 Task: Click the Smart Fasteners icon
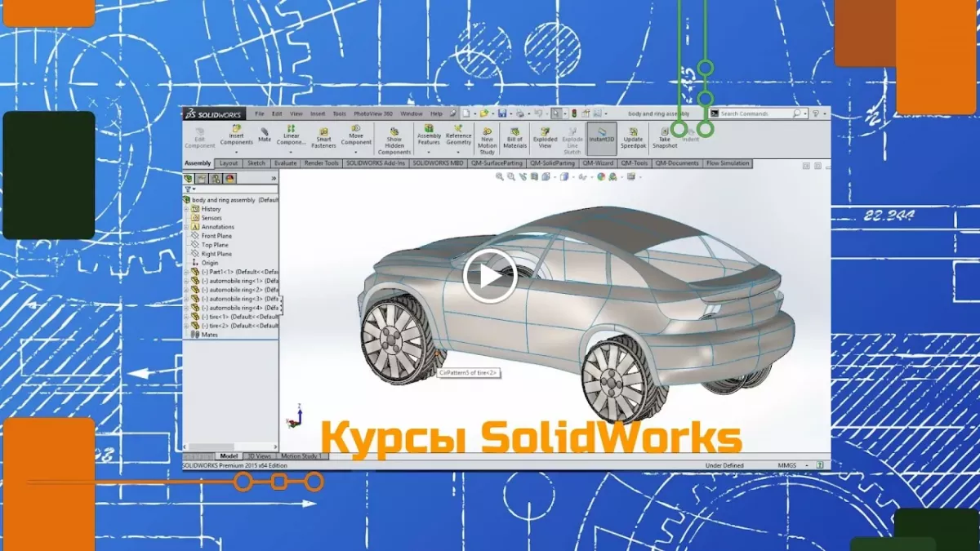pyautogui.click(x=323, y=131)
